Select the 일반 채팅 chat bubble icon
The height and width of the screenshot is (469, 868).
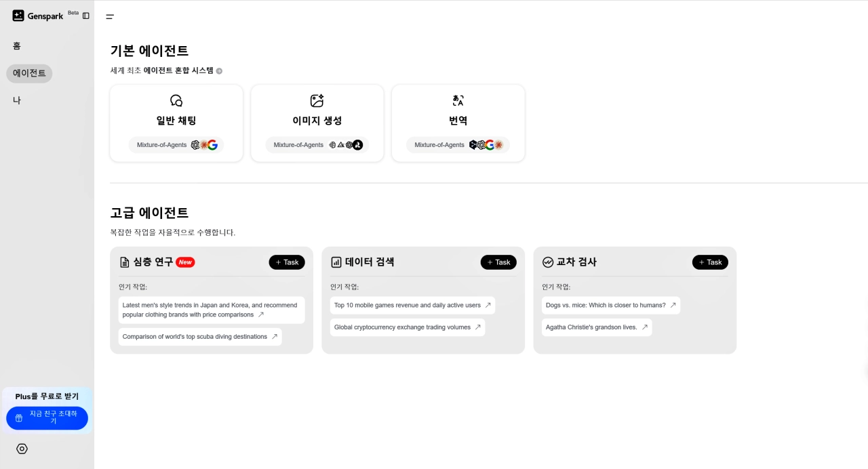point(176,100)
